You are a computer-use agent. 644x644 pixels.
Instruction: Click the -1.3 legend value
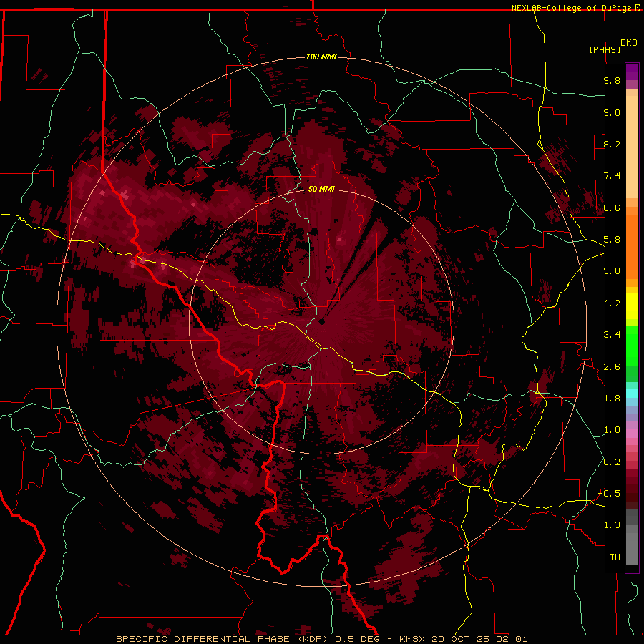(609, 525)
